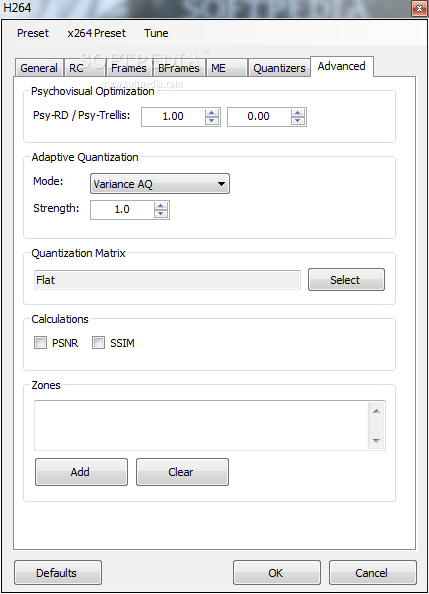Add a new zone
This screenshot has height=594, width=429.
(81, 472)
